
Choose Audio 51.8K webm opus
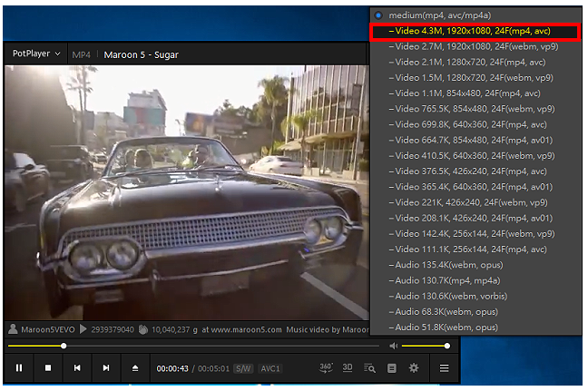click(x=475, y=327)
